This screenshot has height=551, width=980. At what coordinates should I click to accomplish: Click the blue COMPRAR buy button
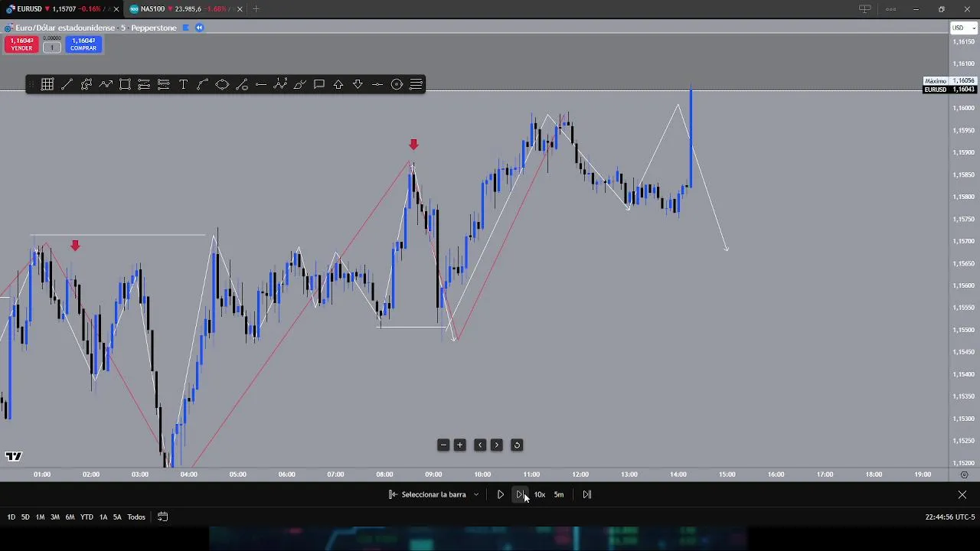(x=83, y=44)
